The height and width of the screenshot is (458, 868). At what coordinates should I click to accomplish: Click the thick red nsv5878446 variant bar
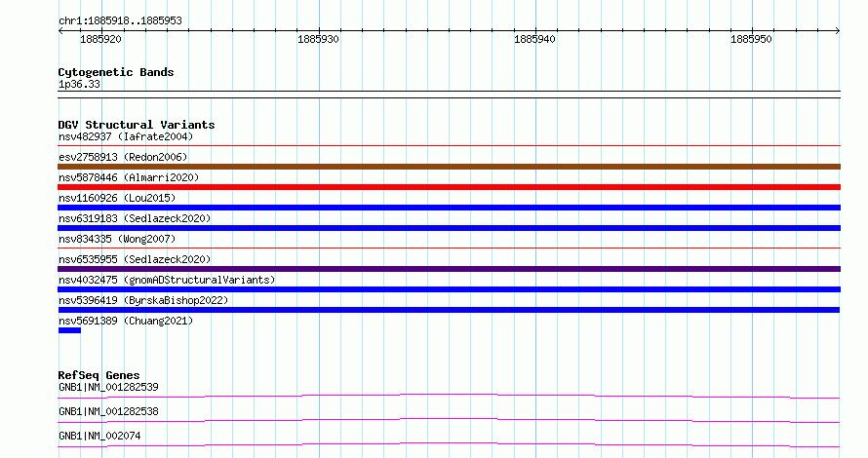pos(449,187)
